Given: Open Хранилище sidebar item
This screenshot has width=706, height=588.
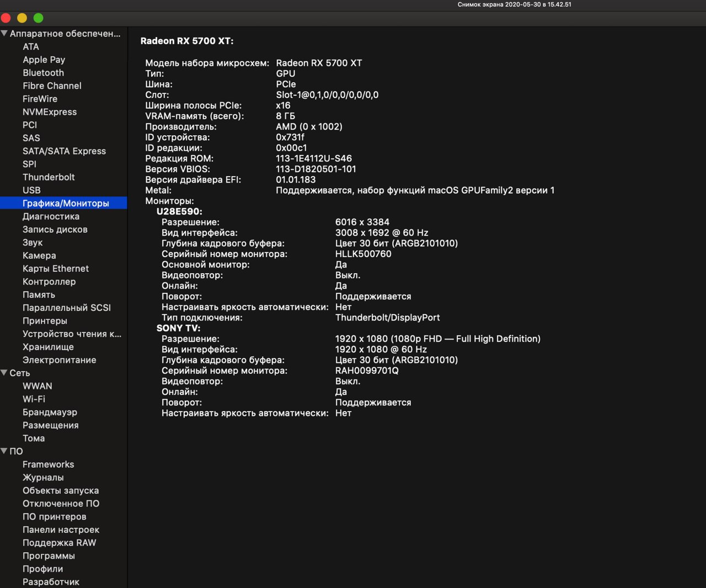Looking at the screenshot, I should point(48,347).
